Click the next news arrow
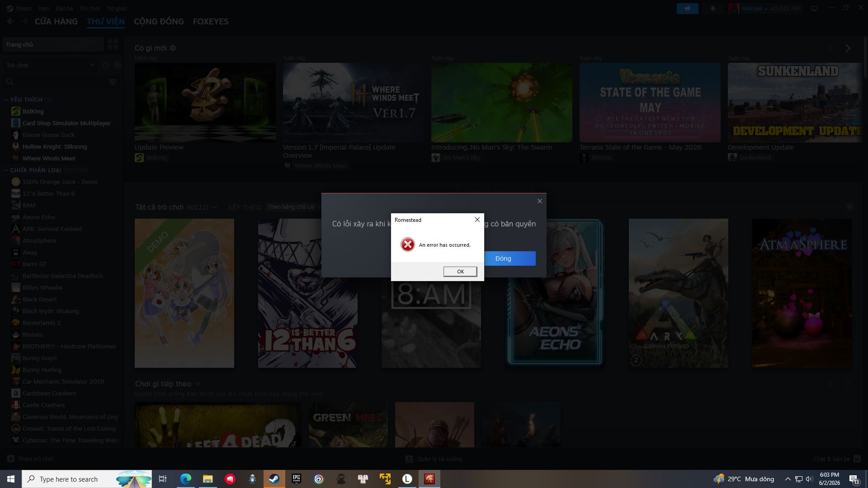868x488 pixels. point(848,48)
